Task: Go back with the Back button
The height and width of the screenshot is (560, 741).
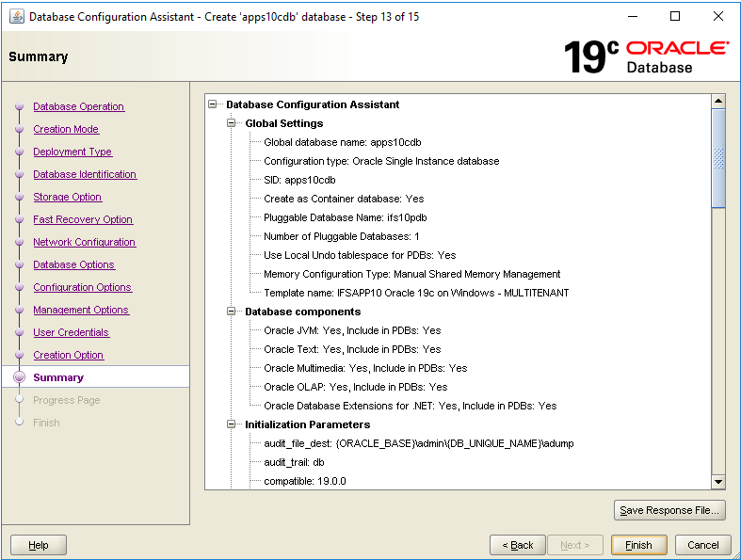Action: (x=518, y=545)
